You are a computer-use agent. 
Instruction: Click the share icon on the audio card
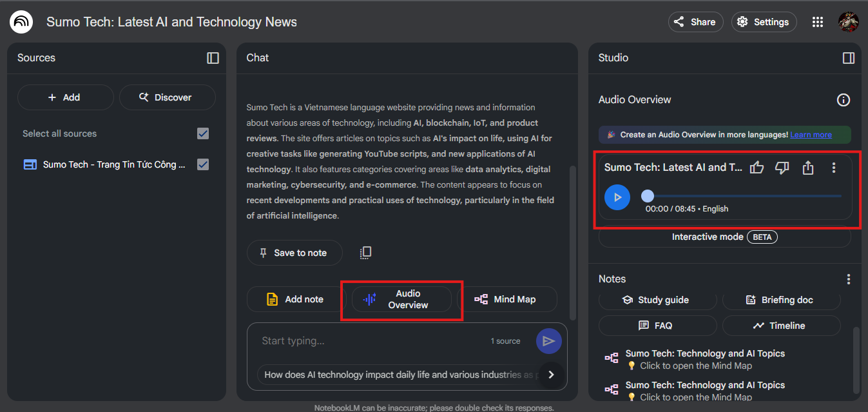coord(808,168)
